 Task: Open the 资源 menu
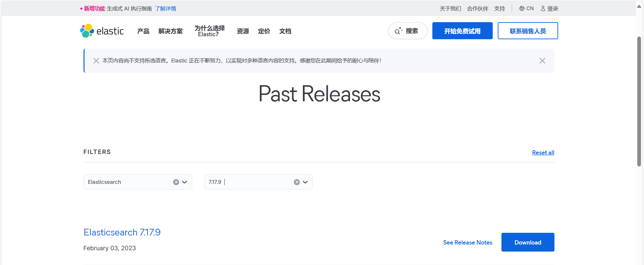[243, 31]
